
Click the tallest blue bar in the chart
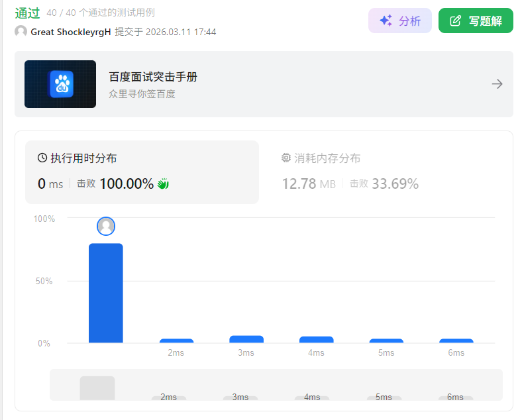coord(106,293)
